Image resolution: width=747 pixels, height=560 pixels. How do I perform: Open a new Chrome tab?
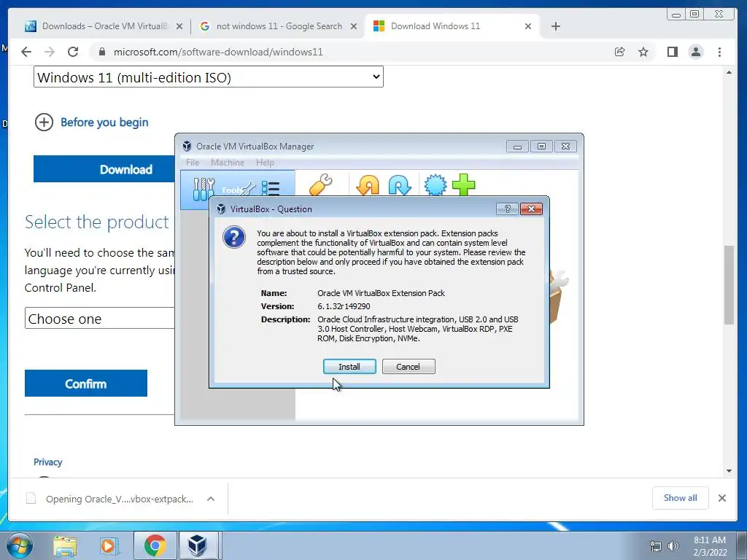(555, 26)
